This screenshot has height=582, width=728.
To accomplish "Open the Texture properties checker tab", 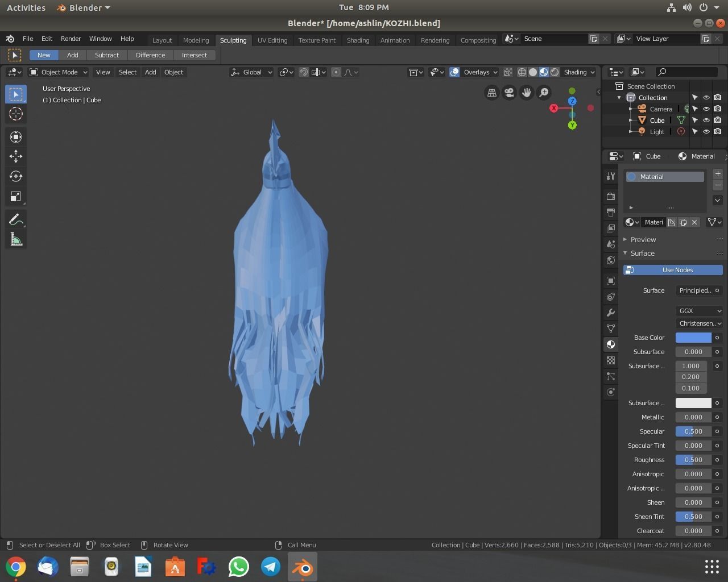I will pos(611,360).
